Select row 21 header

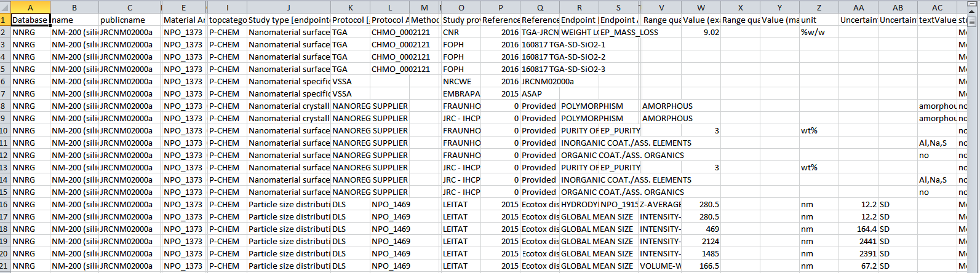(5, 266)
